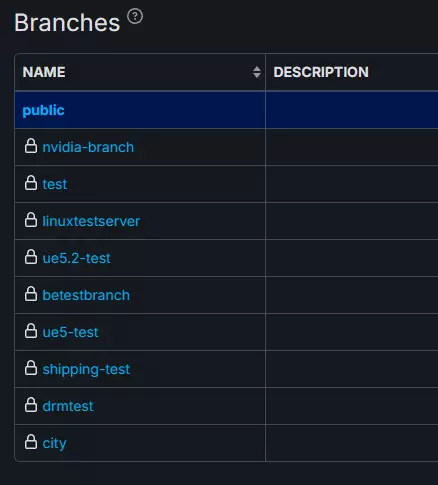
Task: Click lock icon beside shipping-test
Action: coord(31,368)
